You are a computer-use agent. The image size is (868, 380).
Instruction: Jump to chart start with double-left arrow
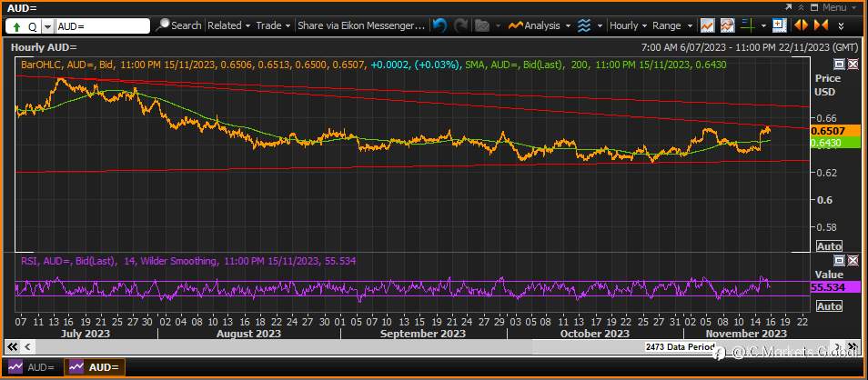click(x=12, y=347)
